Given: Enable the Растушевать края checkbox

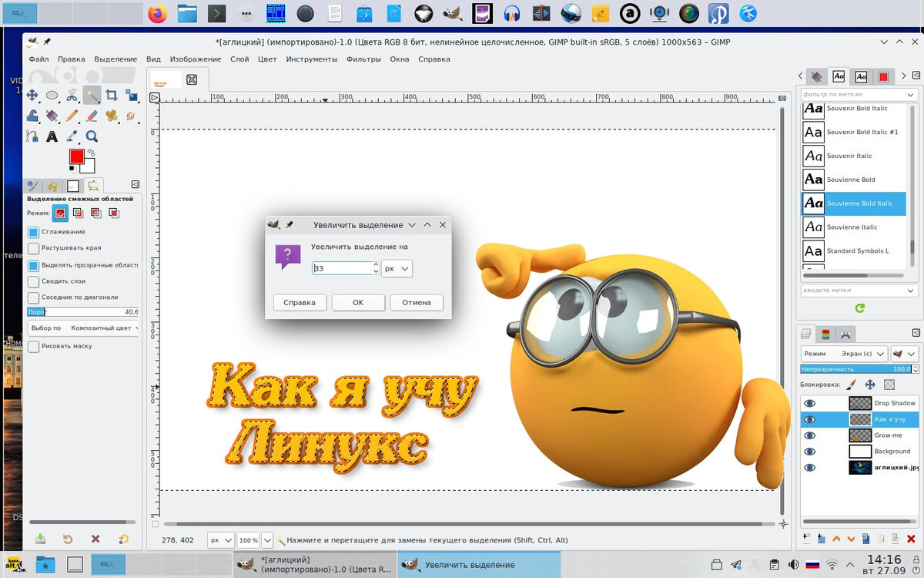Looking at the screenshot, I should 33,248.
